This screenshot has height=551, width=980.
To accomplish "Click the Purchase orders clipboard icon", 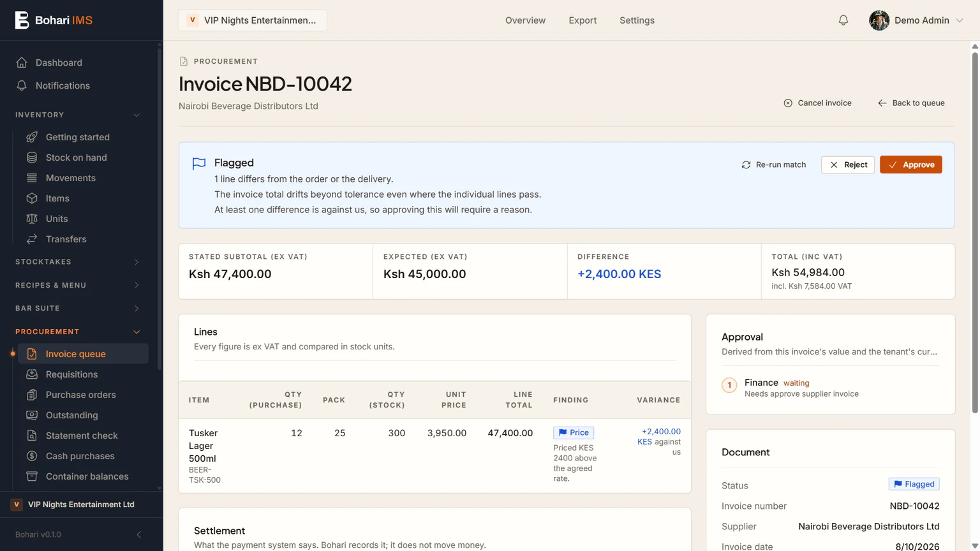I will (x=32, y=395).
